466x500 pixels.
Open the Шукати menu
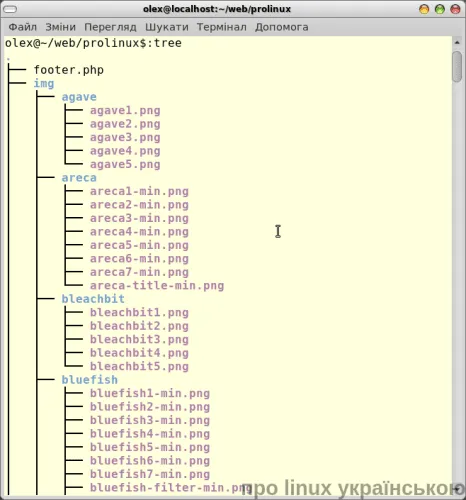pos(167,27)
